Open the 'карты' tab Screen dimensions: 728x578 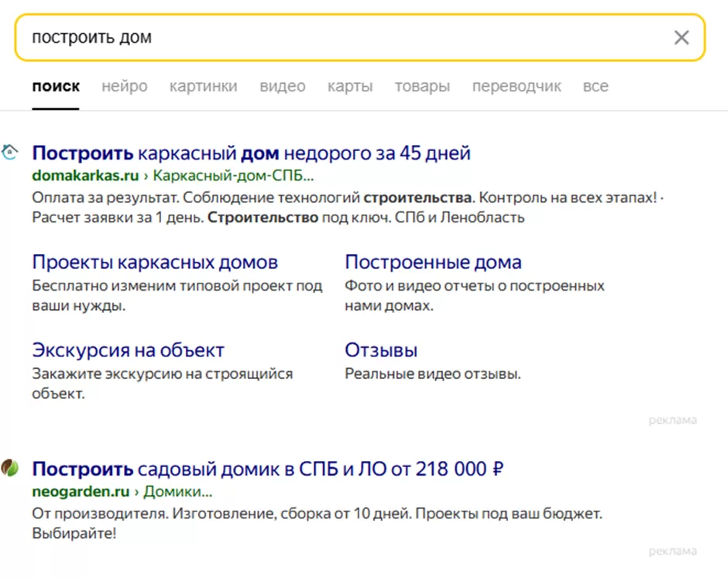[x=349, y=86]
